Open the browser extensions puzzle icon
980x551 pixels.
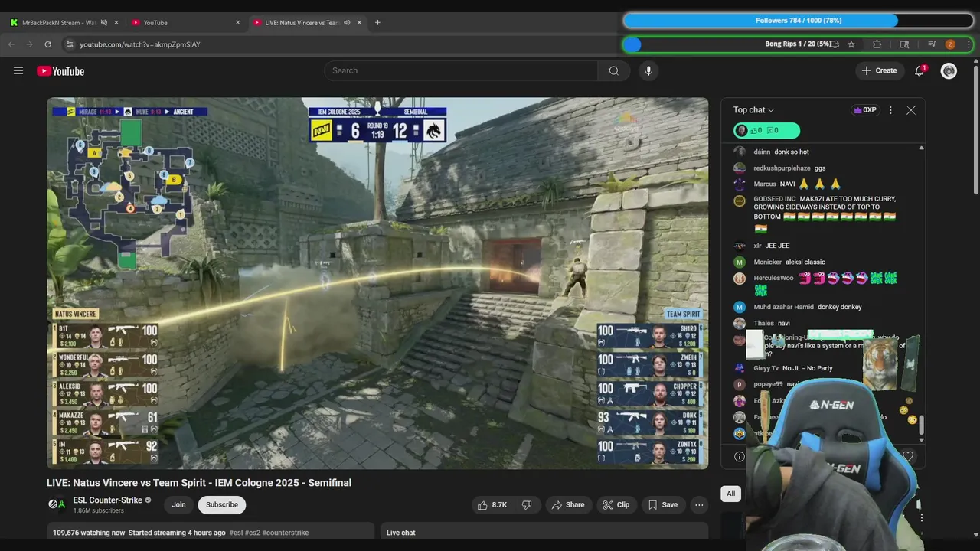pos(877,44)
